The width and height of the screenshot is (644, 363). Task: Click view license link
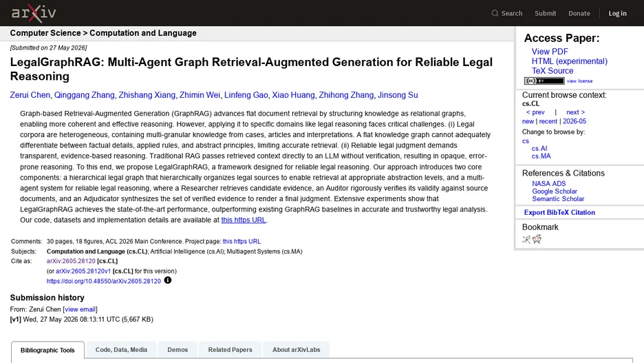pos(579,81)
